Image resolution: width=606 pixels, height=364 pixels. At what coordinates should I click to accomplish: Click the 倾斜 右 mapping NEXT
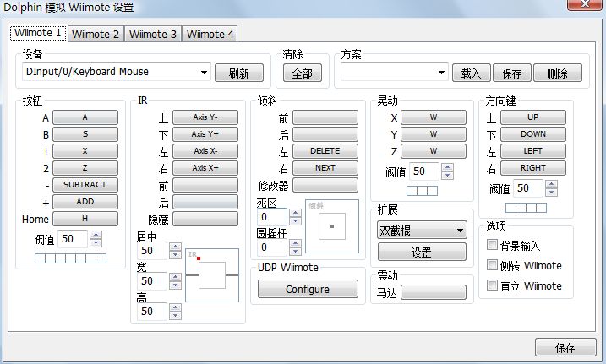pyautogui.click(x=325, y=168)
